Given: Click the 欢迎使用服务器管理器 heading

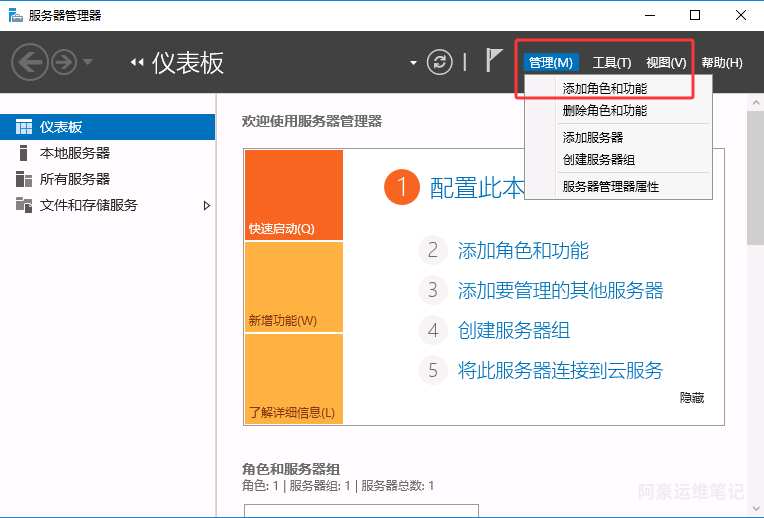Looking at the screenshot, I should click(x=312, y=121).
